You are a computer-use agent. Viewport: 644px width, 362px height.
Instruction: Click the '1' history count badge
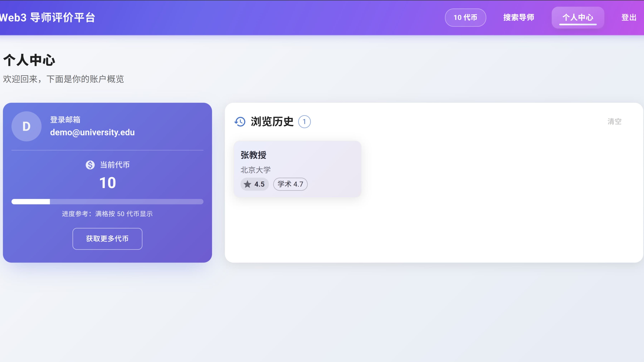[x=304, y=122]
